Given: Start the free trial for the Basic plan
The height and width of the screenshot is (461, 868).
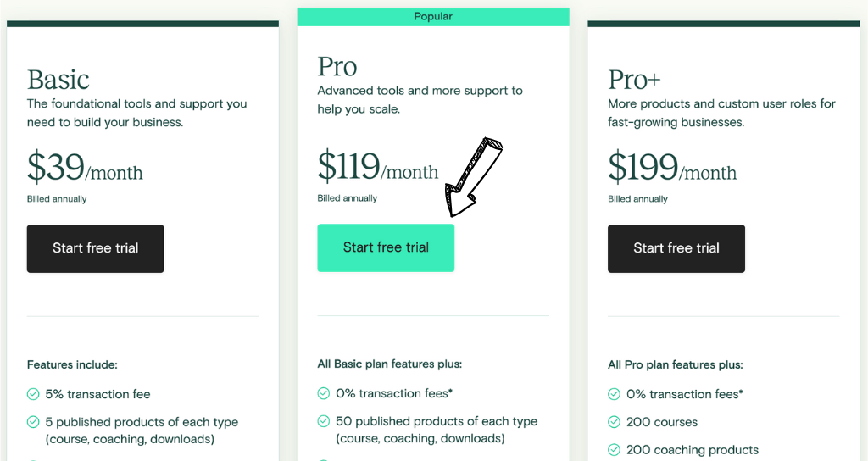Looking at the screenshot, I should point(95,248).
